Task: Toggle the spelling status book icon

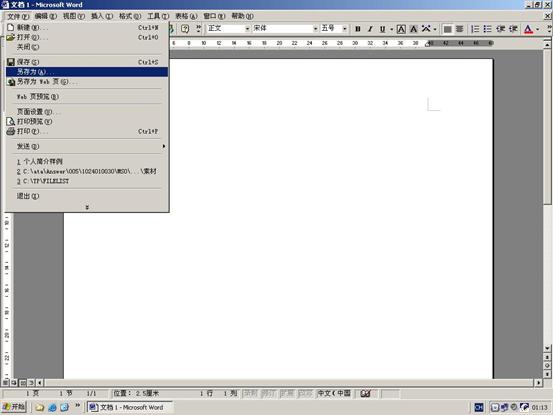Action: coord(365,393)
